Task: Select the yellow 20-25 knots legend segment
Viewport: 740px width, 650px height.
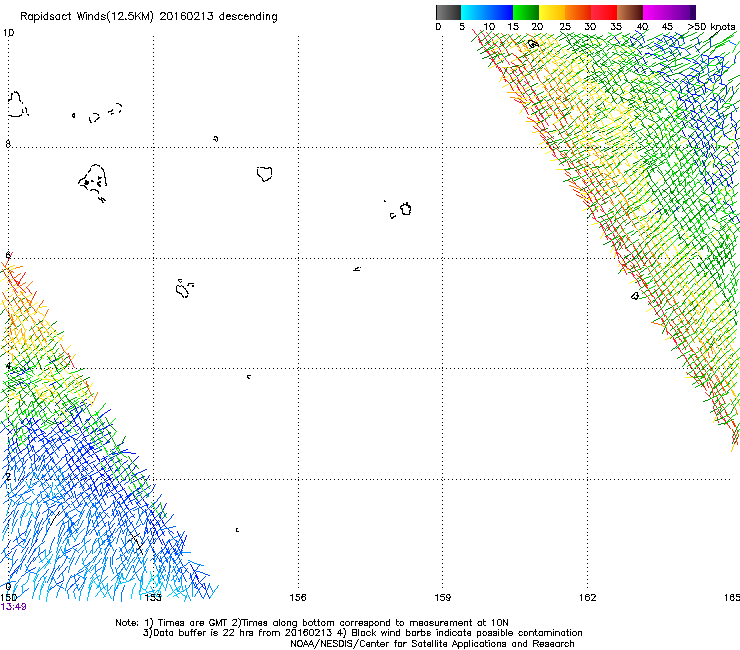Action: click(552, 12)
